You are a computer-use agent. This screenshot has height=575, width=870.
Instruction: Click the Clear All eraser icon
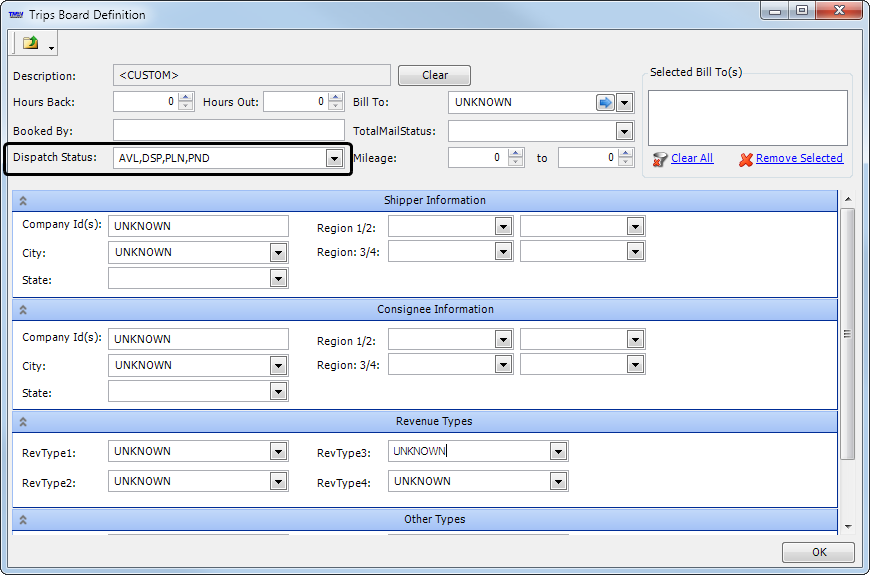(659, 159)
